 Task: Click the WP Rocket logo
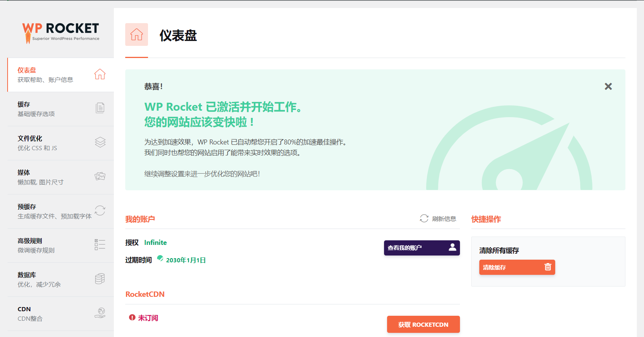pyautogui.click(x=61, y=33)
